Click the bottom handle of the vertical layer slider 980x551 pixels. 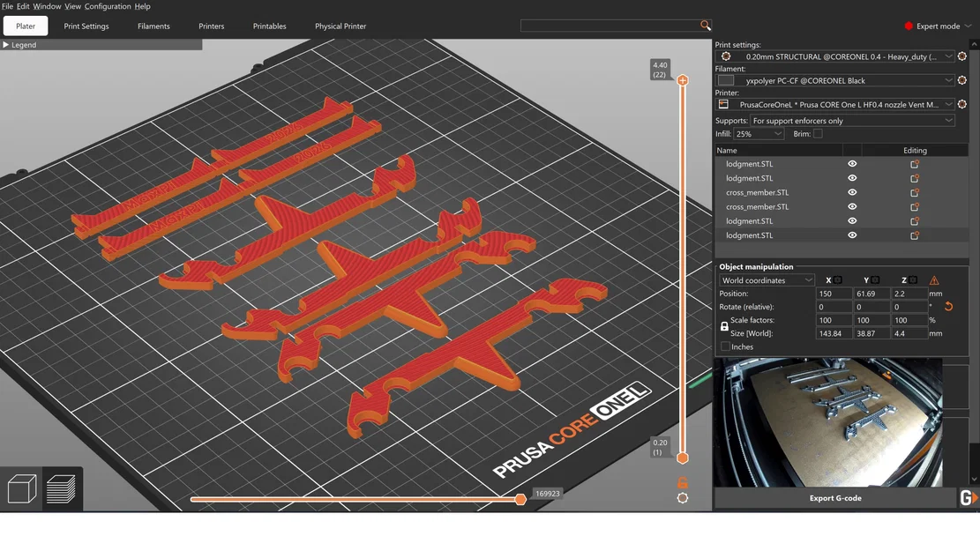pyautogui.click(x=683, y=458)
